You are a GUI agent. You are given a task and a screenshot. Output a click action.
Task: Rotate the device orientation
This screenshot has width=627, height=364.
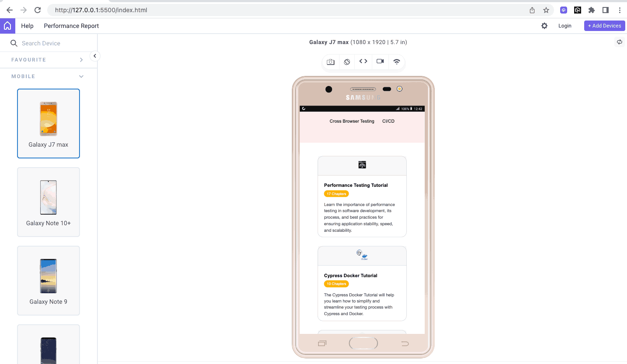(x=347, y=62)
